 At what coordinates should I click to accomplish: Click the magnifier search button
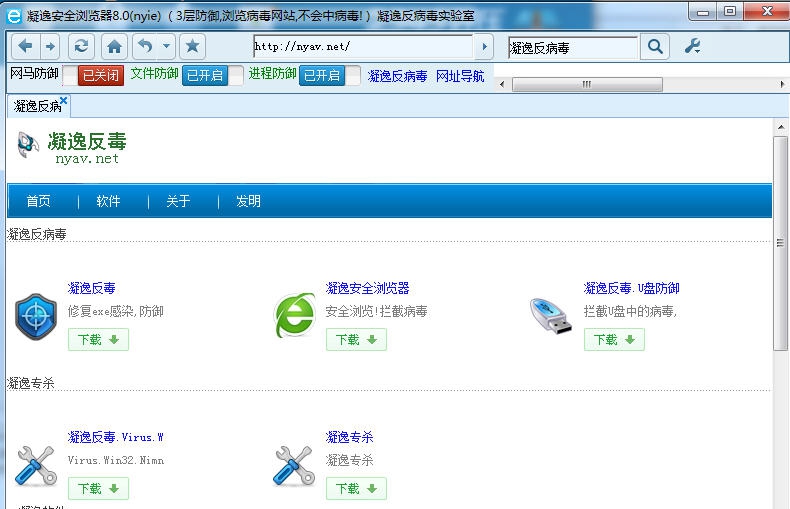tap(655, 47)
